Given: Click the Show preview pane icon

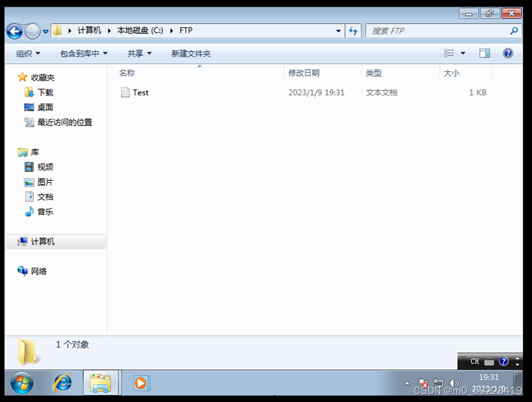Looking at the screenshot, I should [x=484, y=53].
